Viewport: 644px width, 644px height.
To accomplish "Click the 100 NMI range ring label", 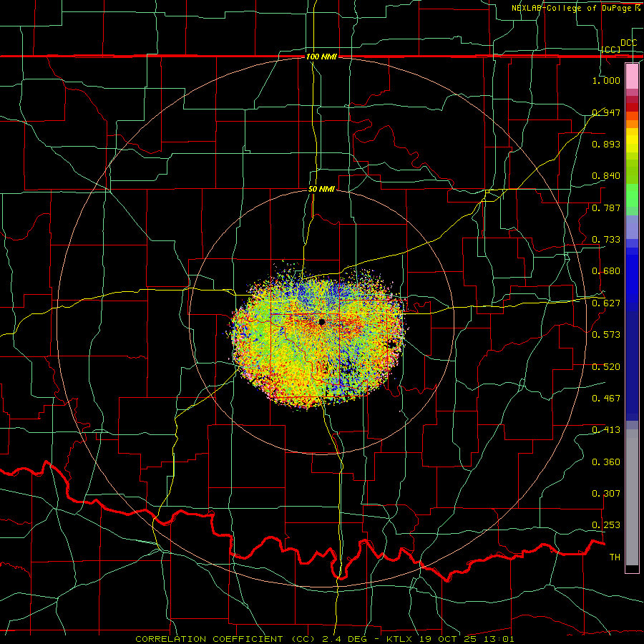I will (x=321, y=57).
